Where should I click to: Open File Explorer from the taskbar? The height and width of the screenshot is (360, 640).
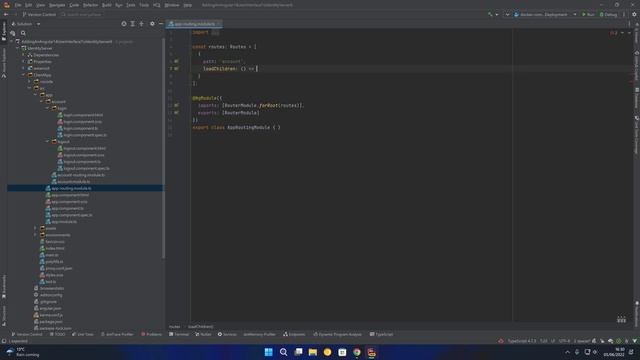tap(313, 352)
